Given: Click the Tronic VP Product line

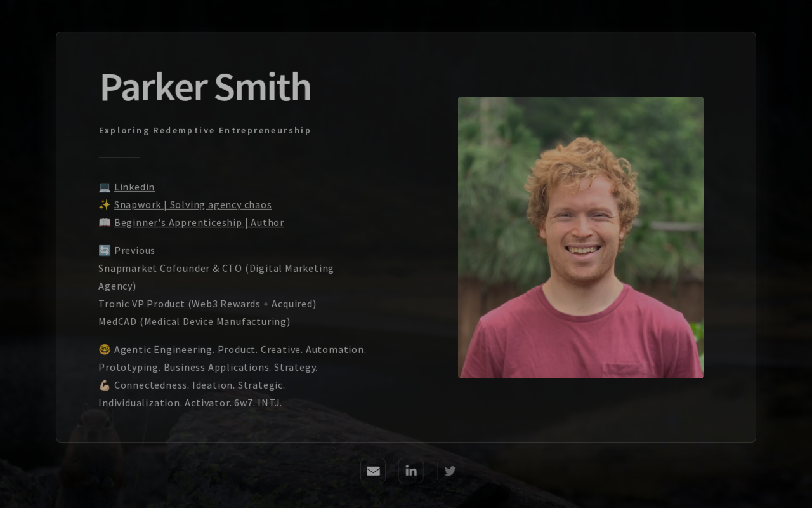Looking at the screenshot, I should (207, 304).
